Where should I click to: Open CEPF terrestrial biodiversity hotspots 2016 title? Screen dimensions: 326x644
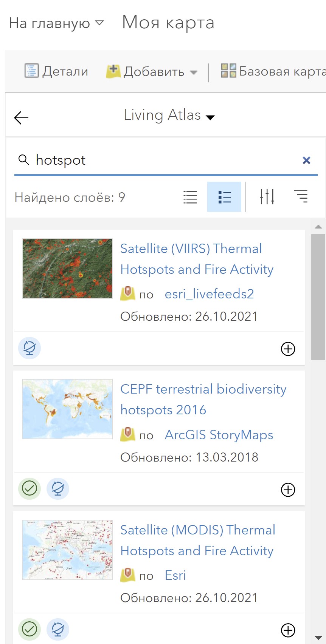pos(203,400)
